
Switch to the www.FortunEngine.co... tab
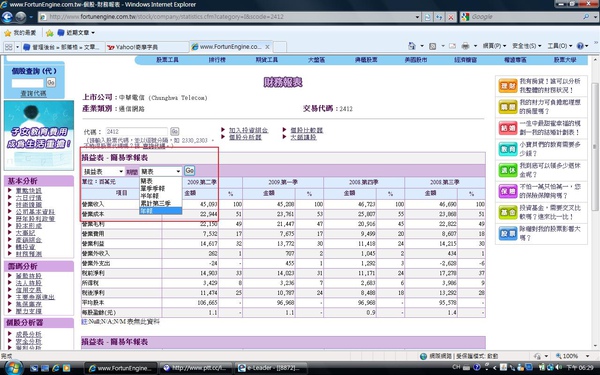pyautogui.click(x=230, y=47)
